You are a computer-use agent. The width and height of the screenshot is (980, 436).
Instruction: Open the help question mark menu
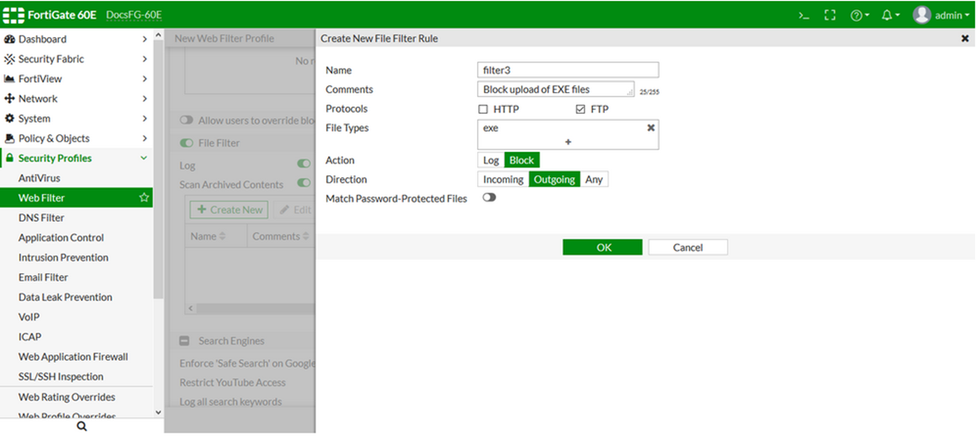click(859, 16)
